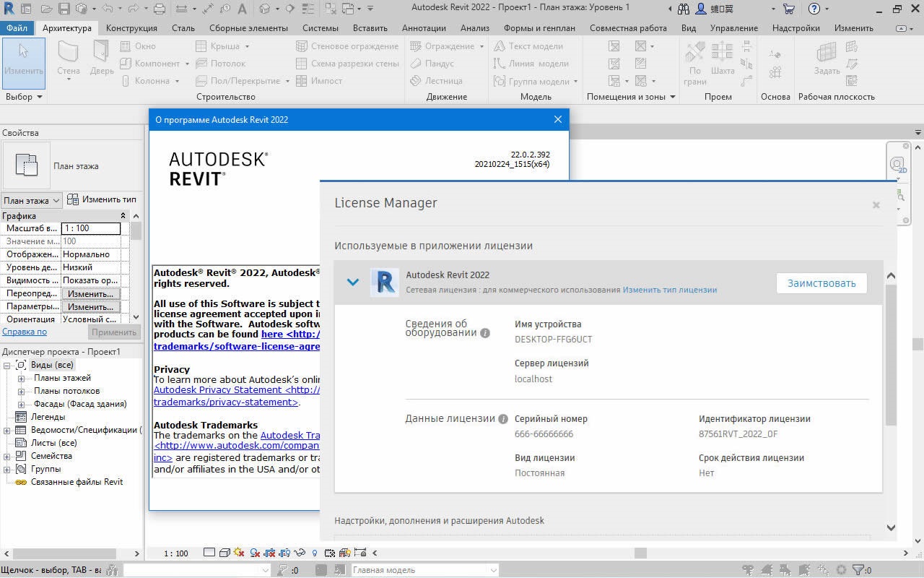Click the Help question mark icon
924x578 pixels.
point(814,9)
